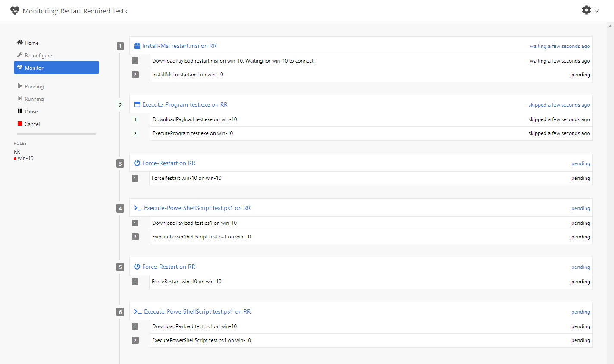Click the step 5 number badge on timeline
This screenshot has height=364, width=614.
pyautogui.click(x=120, y=267)
